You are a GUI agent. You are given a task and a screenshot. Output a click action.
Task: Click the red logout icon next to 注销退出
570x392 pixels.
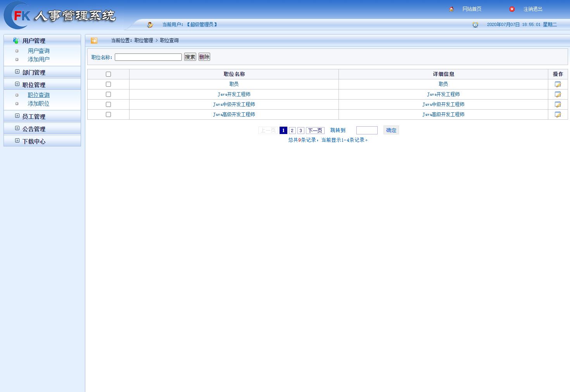point(511,9)
